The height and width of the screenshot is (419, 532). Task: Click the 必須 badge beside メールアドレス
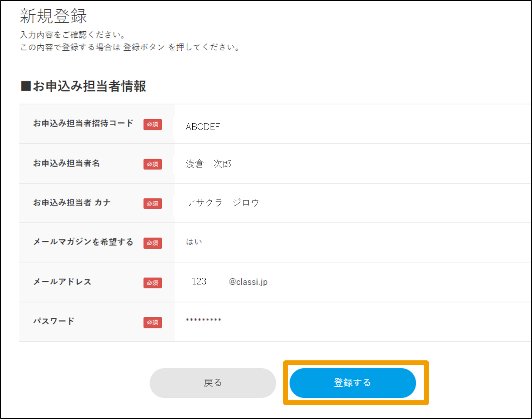tap(153, 283)
